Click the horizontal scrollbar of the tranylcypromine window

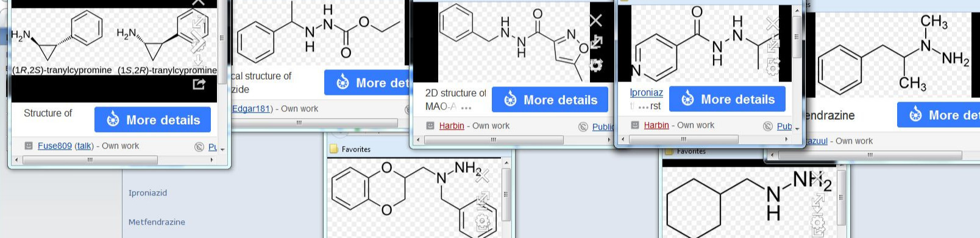[90, 160]
